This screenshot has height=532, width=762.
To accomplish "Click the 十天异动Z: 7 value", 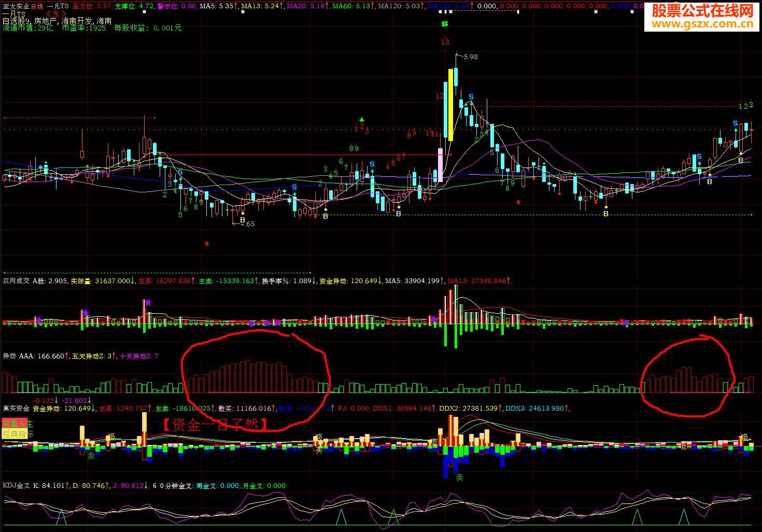I will coord(139,356).
